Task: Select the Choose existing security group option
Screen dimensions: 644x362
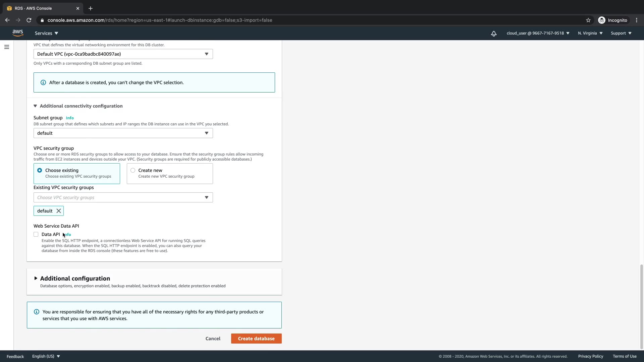Action: point(40,170)
